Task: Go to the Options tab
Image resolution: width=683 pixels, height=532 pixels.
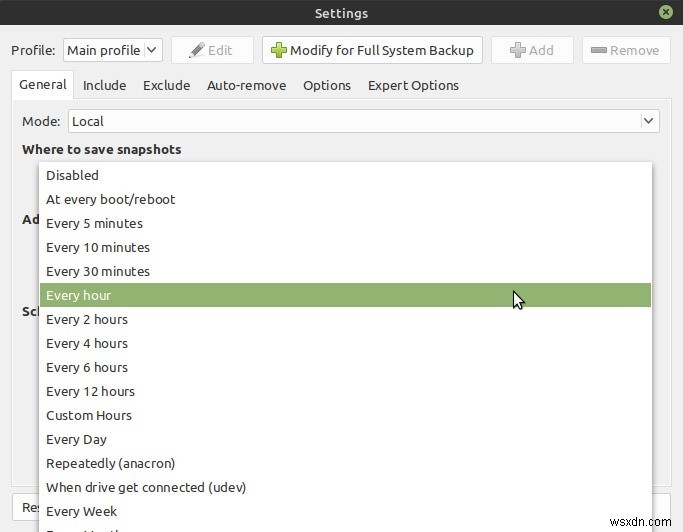Action: 327,85
